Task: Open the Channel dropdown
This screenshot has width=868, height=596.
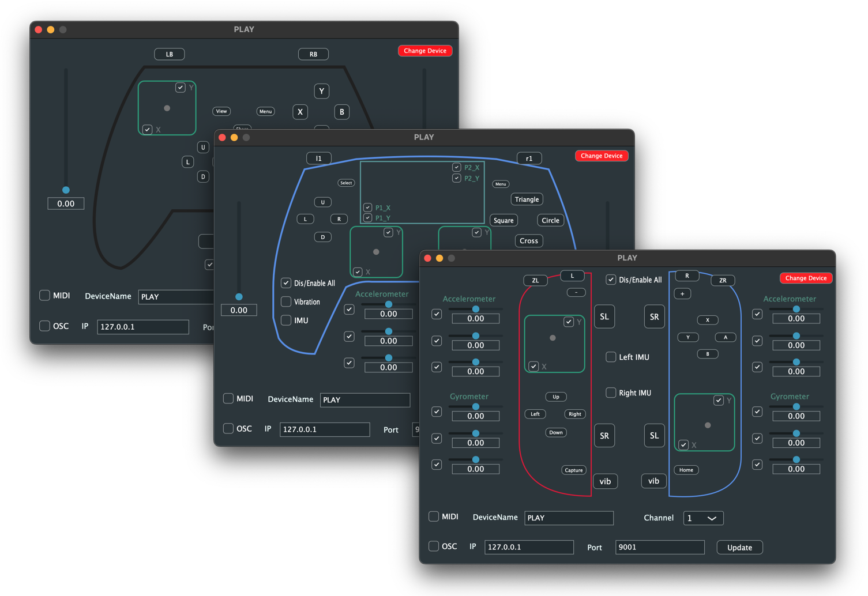Action: [x=703, y=519]
